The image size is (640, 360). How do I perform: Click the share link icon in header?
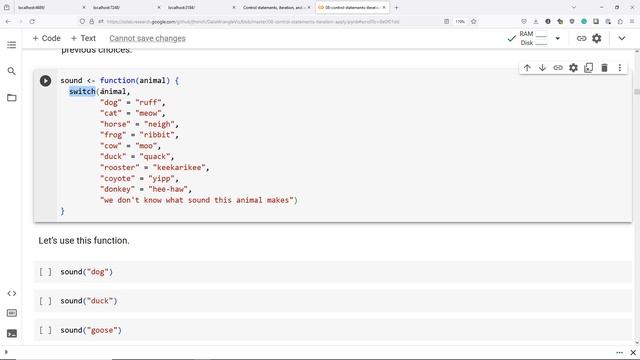point(581,38)
